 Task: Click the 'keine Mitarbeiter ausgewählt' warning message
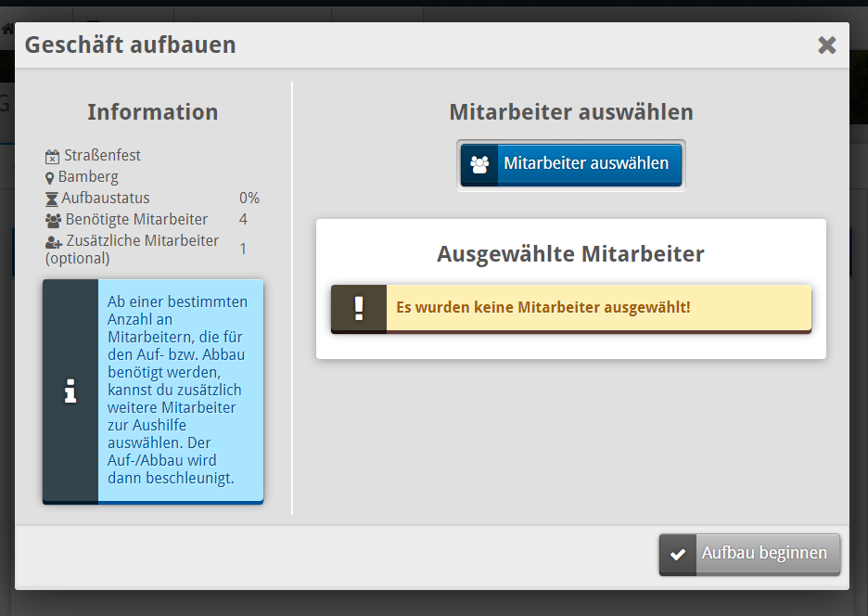(543, 307)
